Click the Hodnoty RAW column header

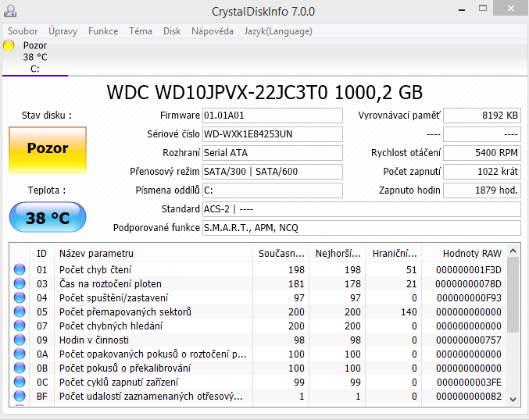[x=464, y=254]
